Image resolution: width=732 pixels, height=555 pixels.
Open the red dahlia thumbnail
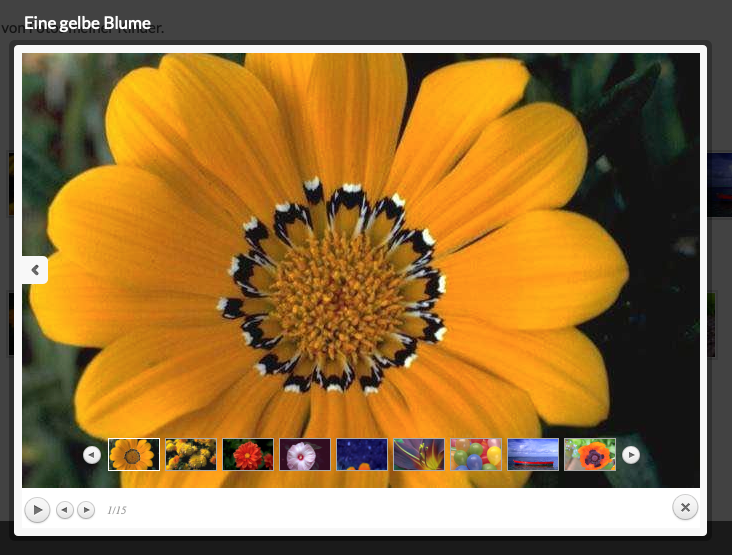coord(248,455)
